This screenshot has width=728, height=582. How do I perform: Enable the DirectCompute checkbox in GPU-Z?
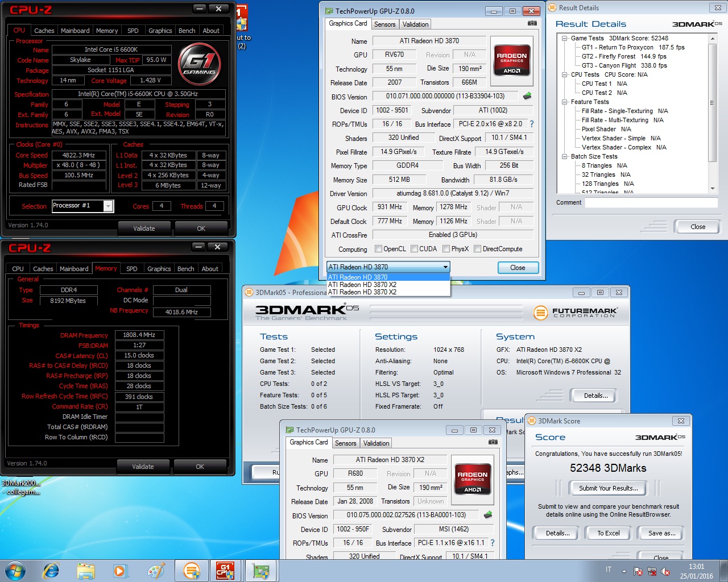(x=478, y=249)
